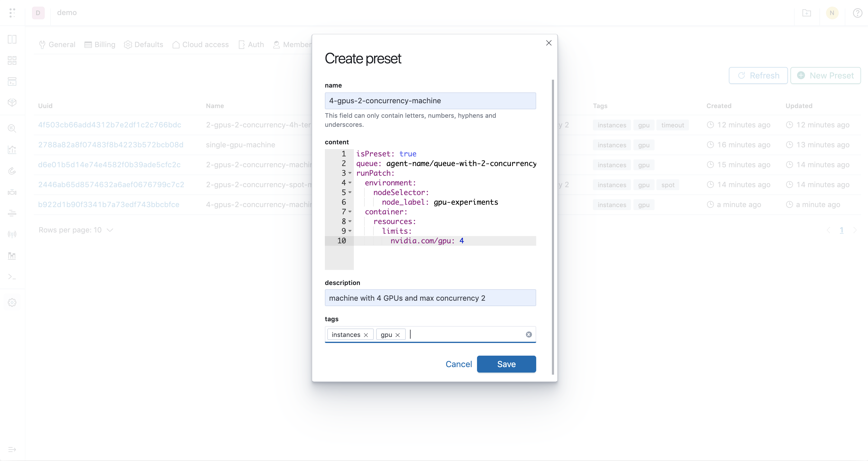The width and height of the screenshot is (868, 461).
Task: Open preset uuid 4f503cb66add4312b7e2df1c2c766bdc
Action: (110, 125)
